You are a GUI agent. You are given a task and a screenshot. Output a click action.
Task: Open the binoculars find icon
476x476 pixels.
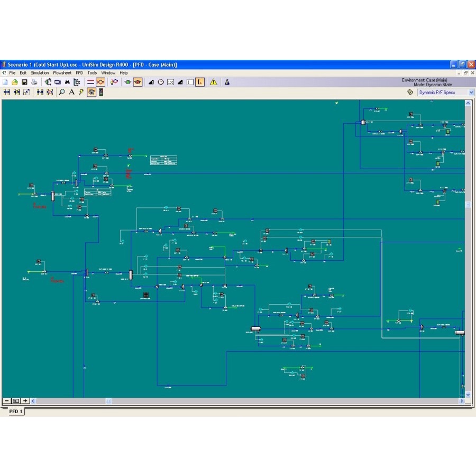(67, 82)
